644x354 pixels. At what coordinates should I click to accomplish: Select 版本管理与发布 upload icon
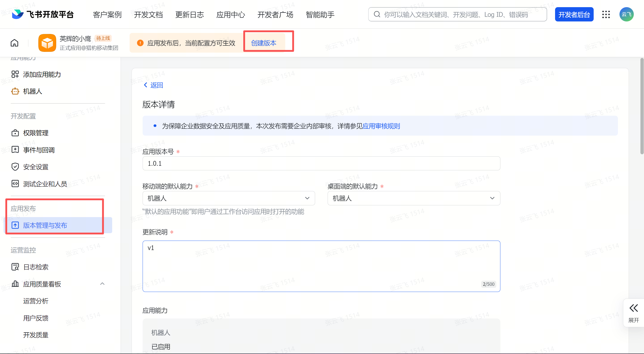tap(15, 225)
